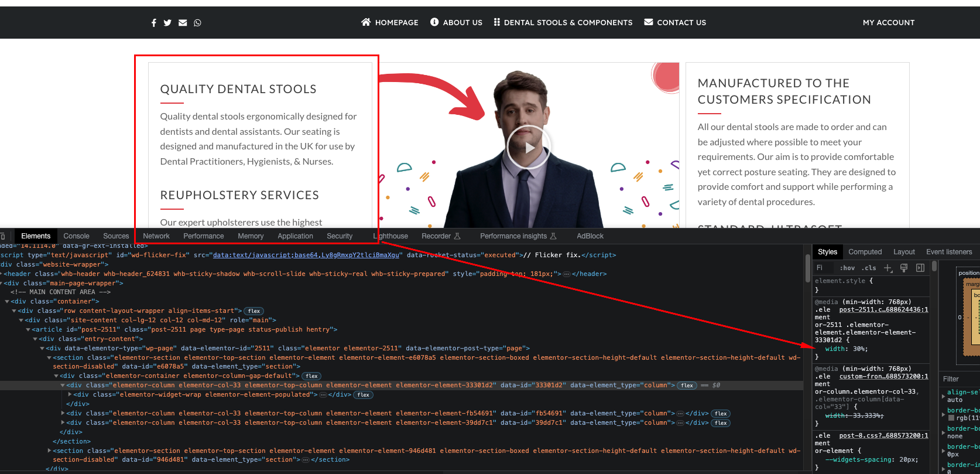Viewport: 980px width, 474px height.
Task: Open custom-fron stylesheet source link
Action: click(x=884, y=377)
